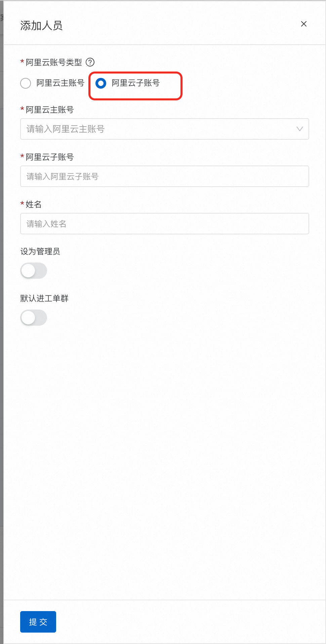Click the 姓名 field label
326x644 pixels.
pos(34,204)
